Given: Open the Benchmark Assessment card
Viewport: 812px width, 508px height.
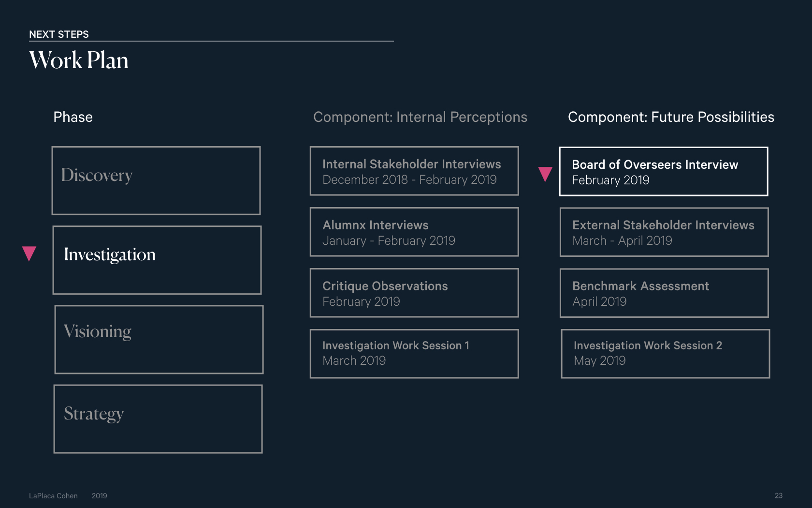Looking at the screenshot, I should click(x=664, y=293).
